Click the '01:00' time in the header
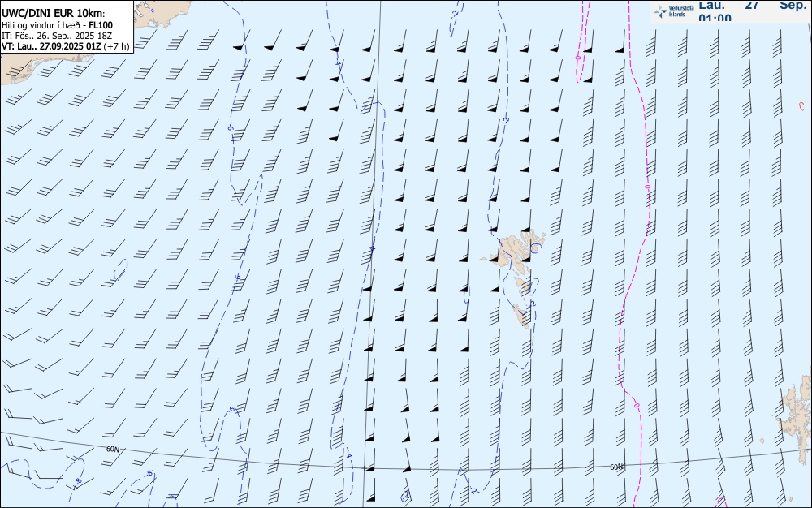This screenshot has width=812, height=508. pyautogui.click(x=715, y=18)
